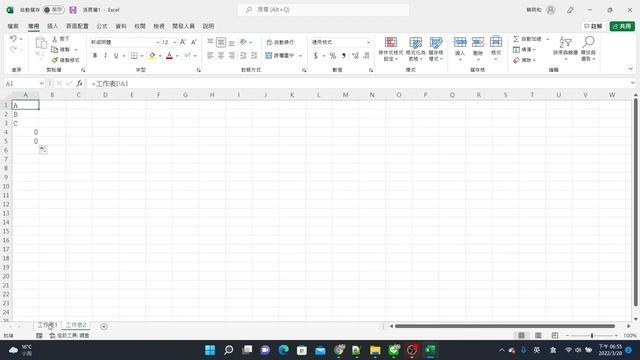Click the green Share button

point(622,26)
